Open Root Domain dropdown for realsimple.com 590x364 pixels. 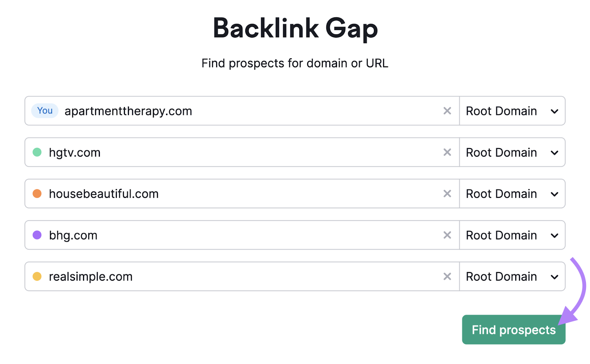tap(512, 276)
